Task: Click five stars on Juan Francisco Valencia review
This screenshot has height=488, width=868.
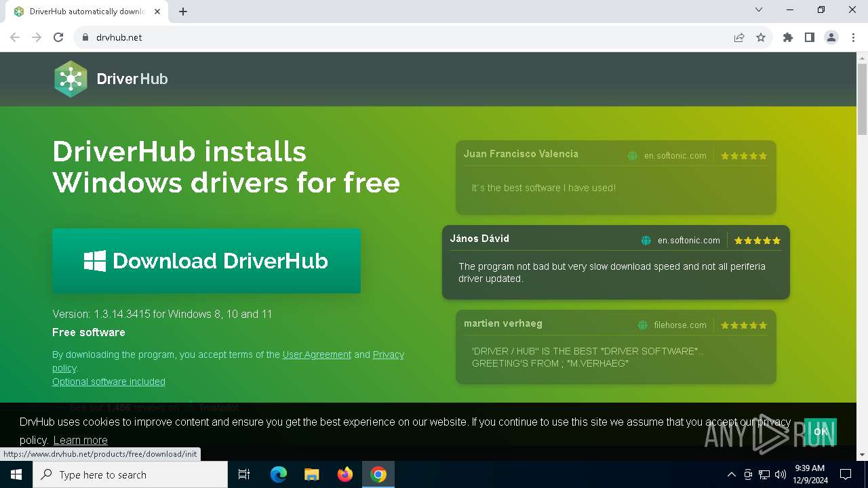Action: pos(744,156)
